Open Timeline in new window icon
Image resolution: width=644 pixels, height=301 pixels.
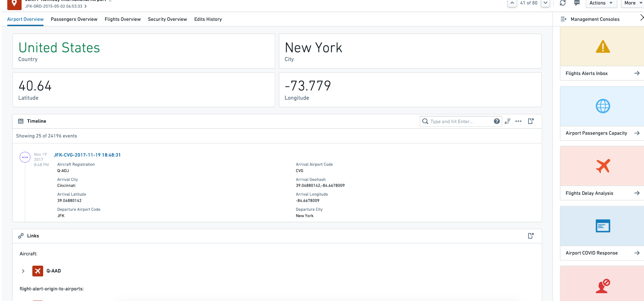coord(531,121)
